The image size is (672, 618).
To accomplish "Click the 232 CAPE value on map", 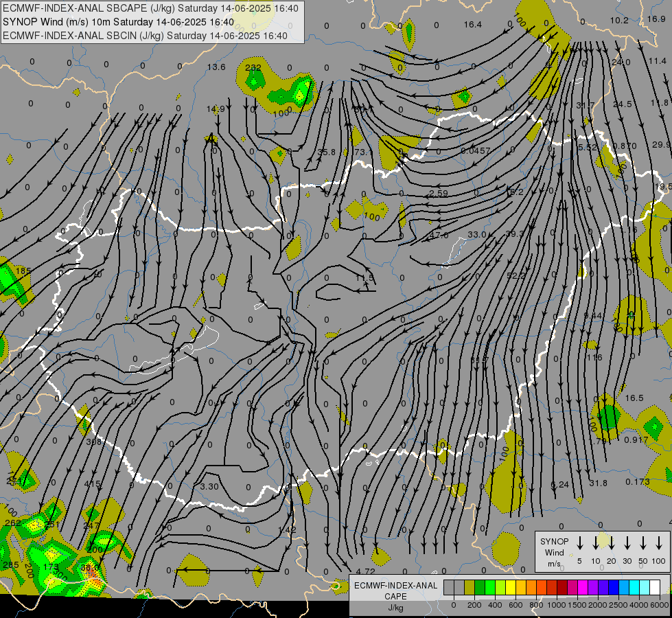I will 253,68.
